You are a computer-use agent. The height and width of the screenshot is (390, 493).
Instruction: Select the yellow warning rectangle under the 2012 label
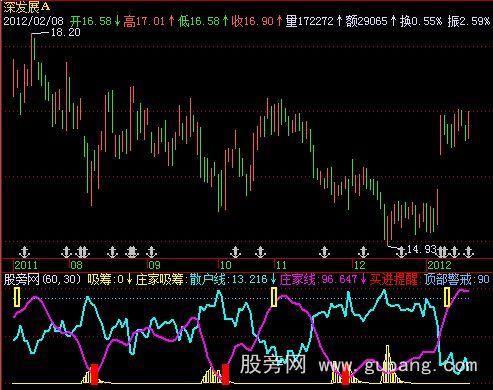coord(447,297)
